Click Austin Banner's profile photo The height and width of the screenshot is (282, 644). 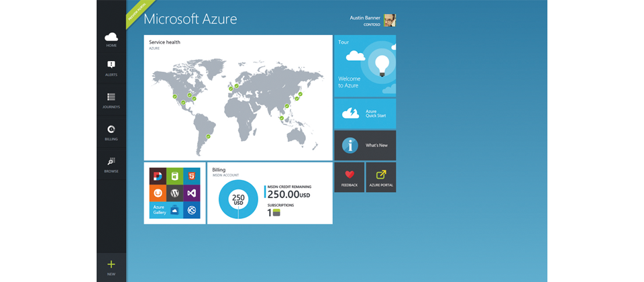[x=389, y=20]
